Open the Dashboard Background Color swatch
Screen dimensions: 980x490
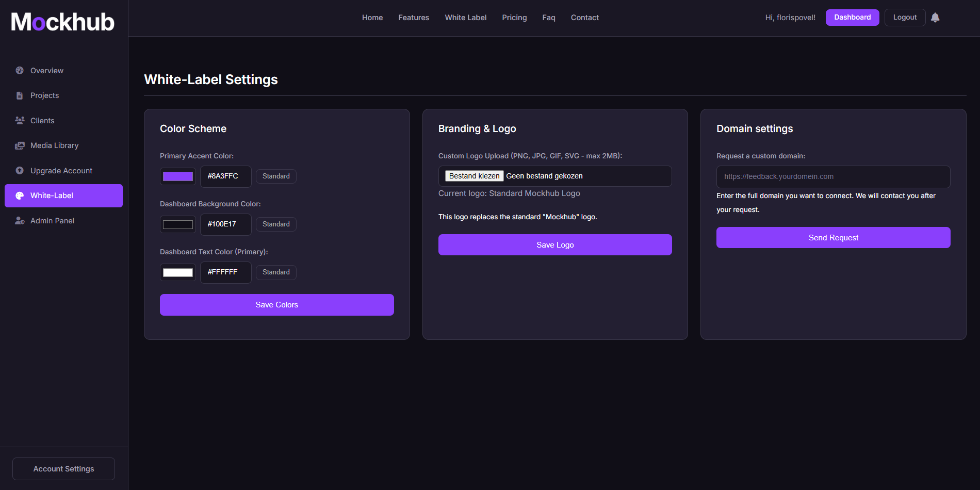178,224
